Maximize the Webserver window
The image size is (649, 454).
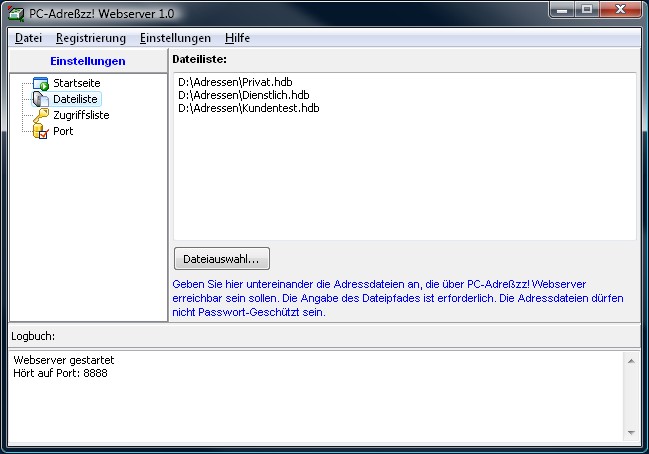pos(587,10)
